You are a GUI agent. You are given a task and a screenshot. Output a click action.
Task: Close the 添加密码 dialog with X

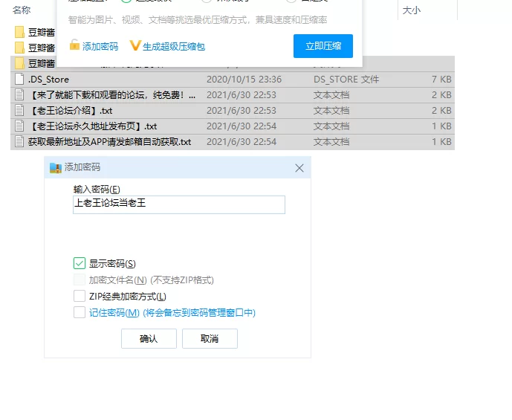coord(299,168)
